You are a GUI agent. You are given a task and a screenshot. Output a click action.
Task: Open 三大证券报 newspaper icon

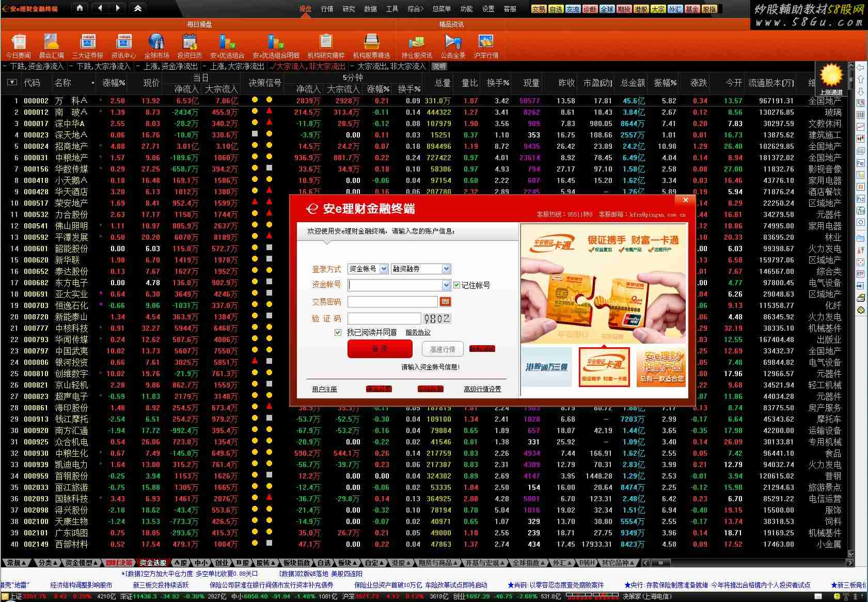click(88, 45)
